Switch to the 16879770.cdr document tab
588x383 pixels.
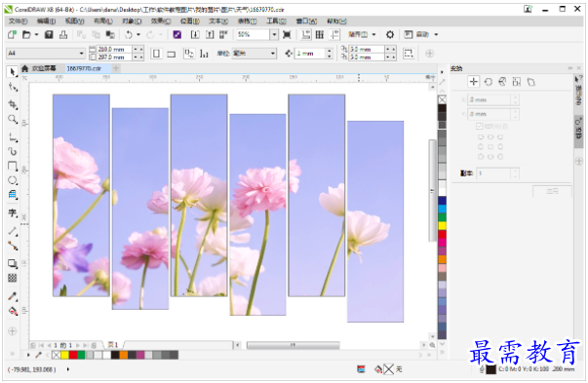pyautogui.click(x=84, y=68)
